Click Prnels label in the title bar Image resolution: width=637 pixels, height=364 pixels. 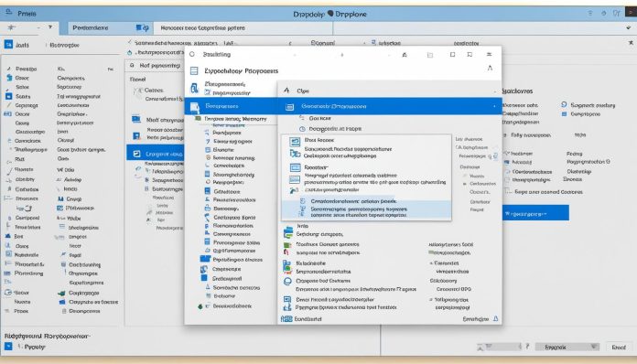coord(27,14)
